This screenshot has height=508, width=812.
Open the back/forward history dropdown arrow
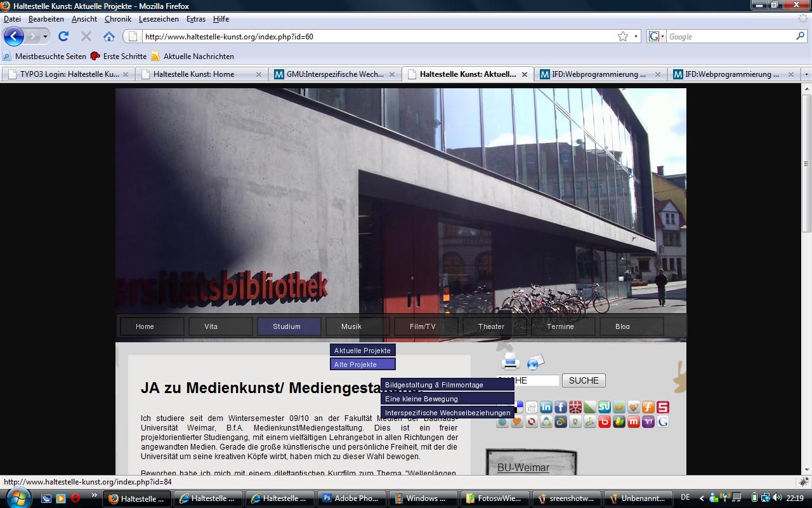[x=45, y=36]
